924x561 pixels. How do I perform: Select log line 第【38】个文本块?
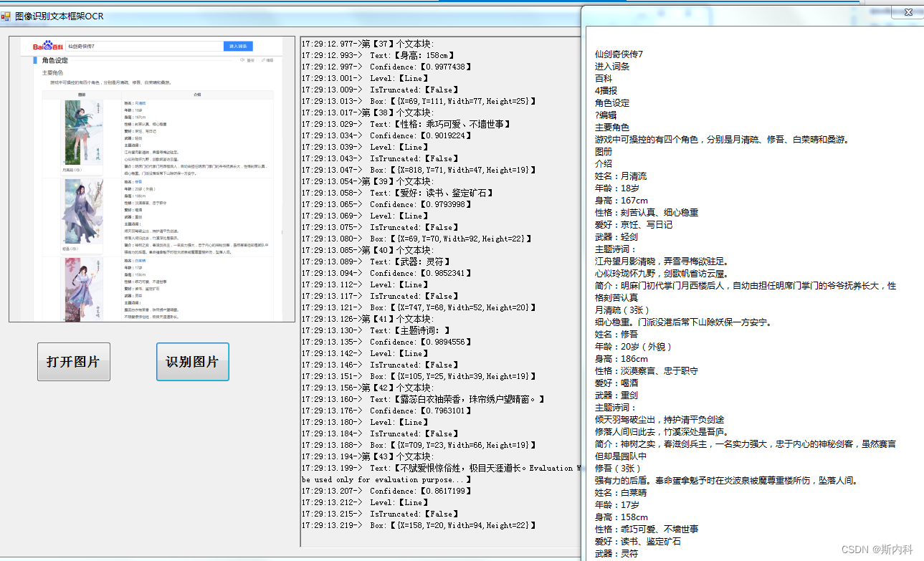click(x=367, y=112)
